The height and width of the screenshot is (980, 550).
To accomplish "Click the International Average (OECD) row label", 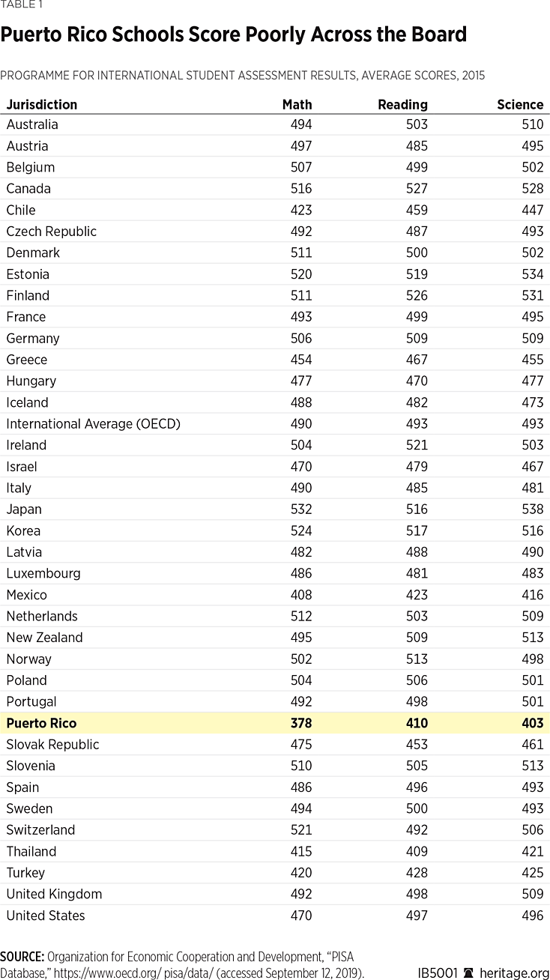I will 94,424.
